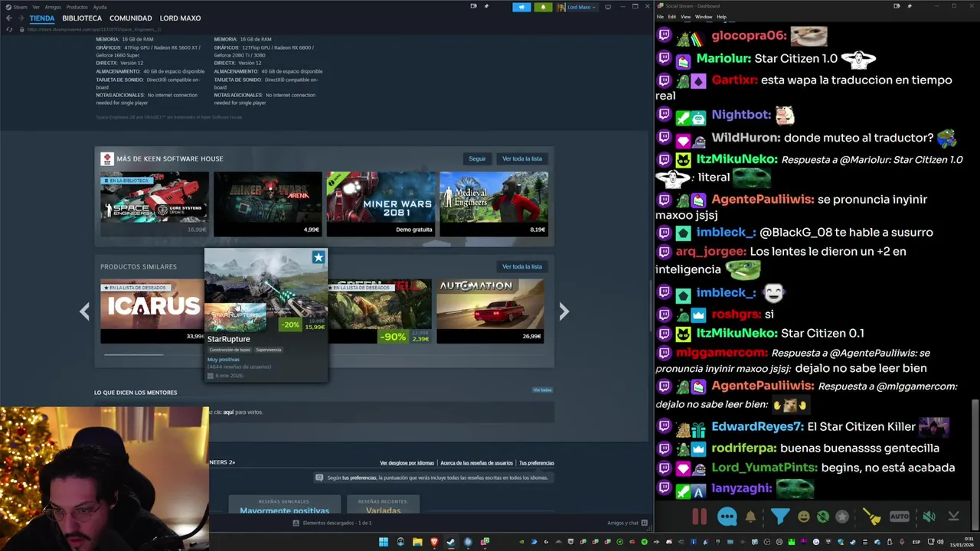
Task: Jump to latest messages with the down-arrow icon
Action: coord(953,517)
